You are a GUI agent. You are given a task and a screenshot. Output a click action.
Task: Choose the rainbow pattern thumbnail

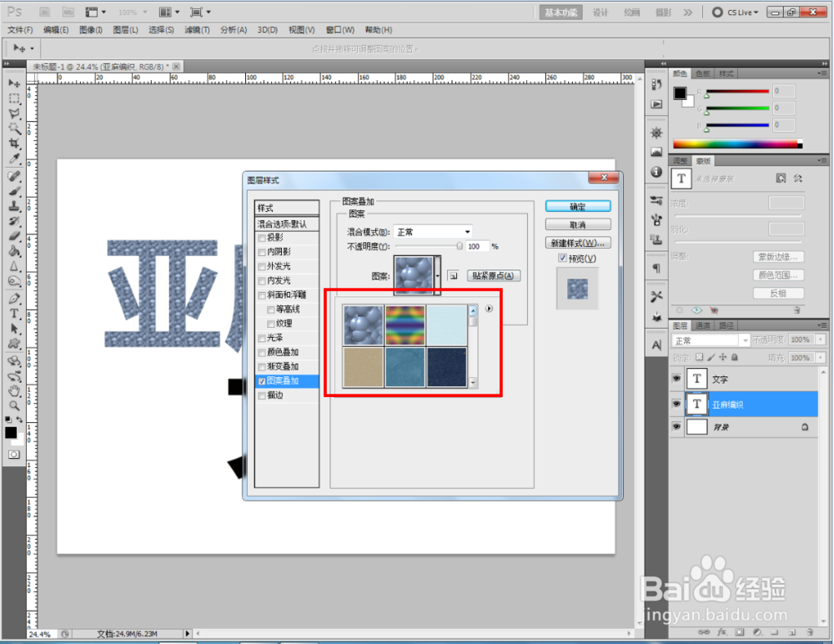(x=404, y=325)
